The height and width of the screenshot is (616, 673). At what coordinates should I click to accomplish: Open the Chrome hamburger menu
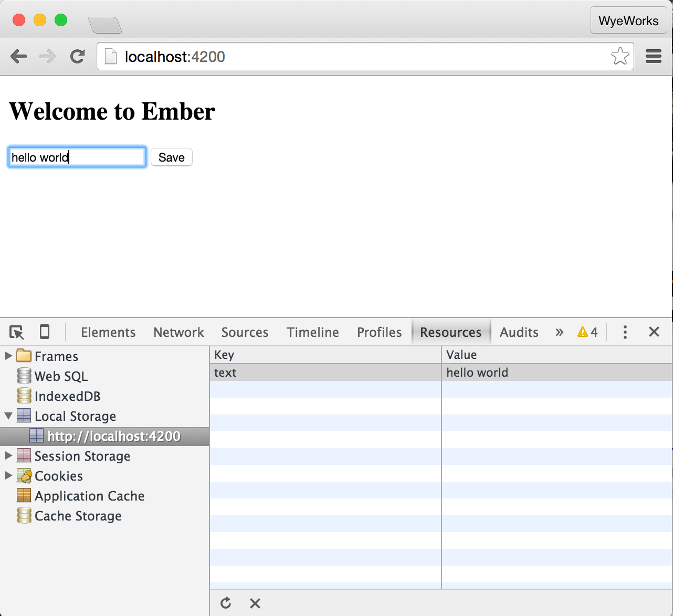tap(654, 56)
